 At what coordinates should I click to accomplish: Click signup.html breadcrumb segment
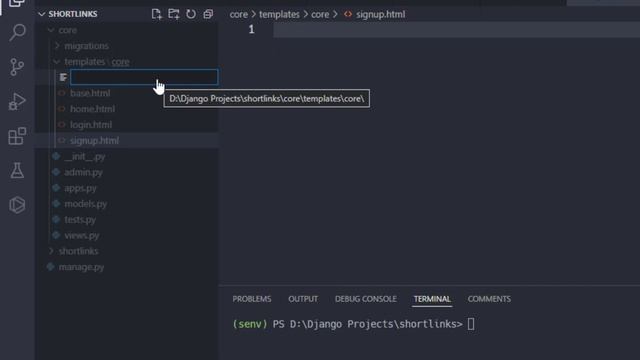pos(380,15)
